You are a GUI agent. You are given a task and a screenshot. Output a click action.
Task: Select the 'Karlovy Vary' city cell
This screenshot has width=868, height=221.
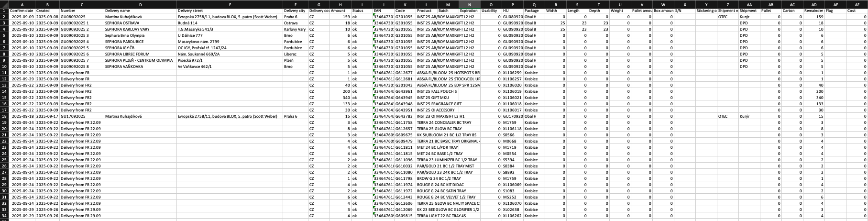pos(295,29)
